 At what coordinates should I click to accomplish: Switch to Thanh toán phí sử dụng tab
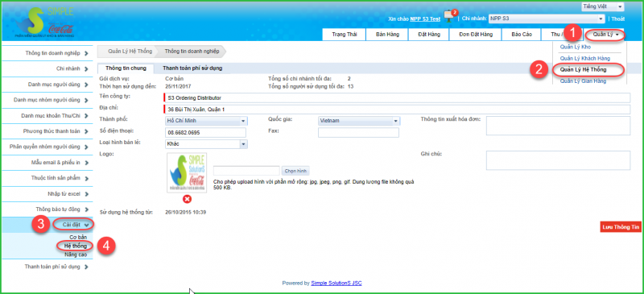[x=192, y=68]
